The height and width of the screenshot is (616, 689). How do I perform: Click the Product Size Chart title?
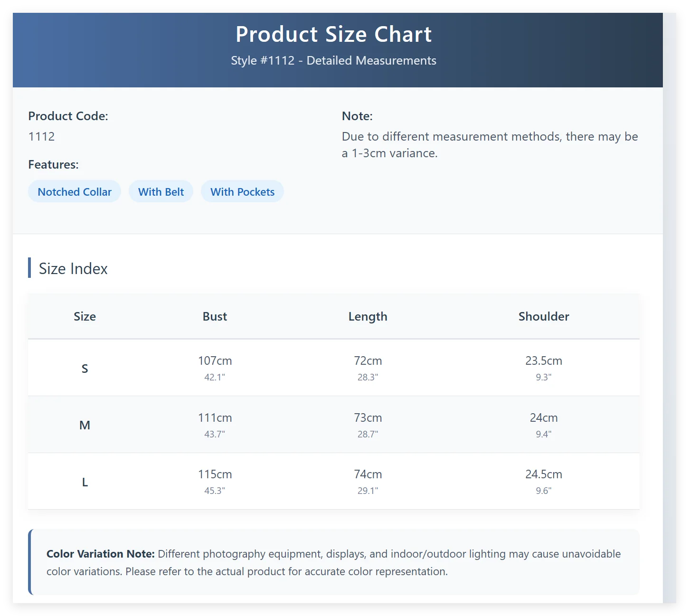(x=334, y=34)
